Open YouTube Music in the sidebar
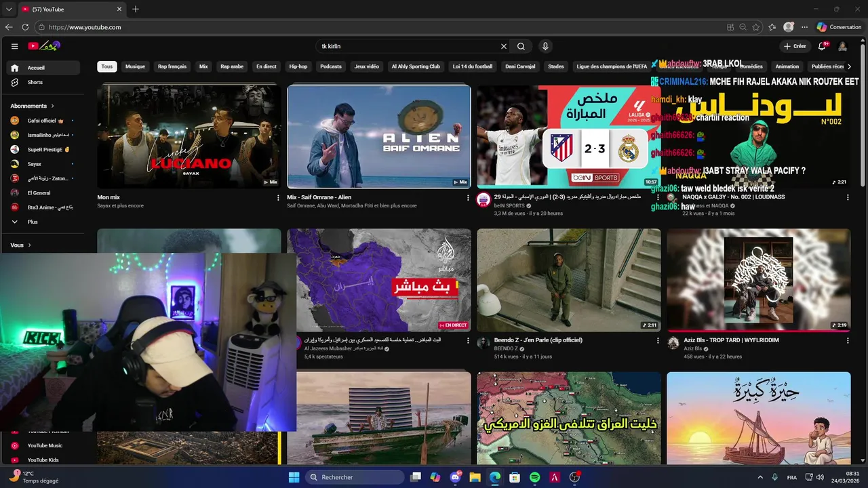The image size is (868, 488). [43, 445]
